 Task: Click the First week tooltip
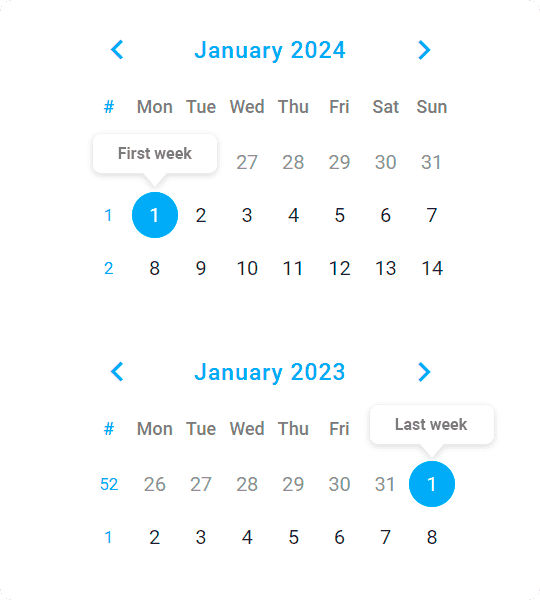(x=155, y=153)
